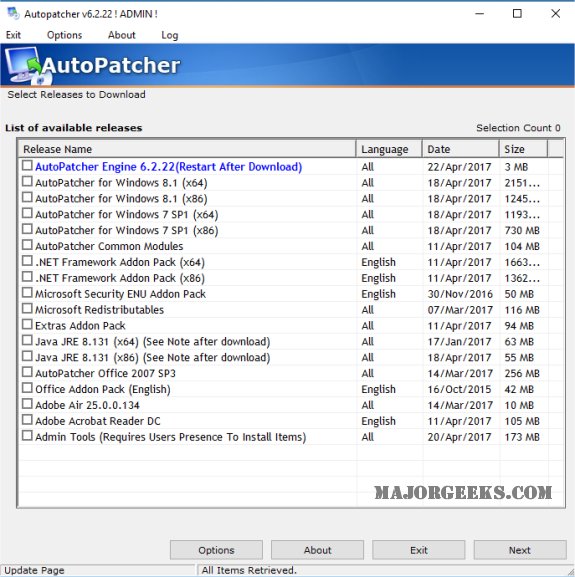Viewport: 575px width, 577px height.
Task: Click the Size column header
Action: pyautogui.click(x=523, y=149)
